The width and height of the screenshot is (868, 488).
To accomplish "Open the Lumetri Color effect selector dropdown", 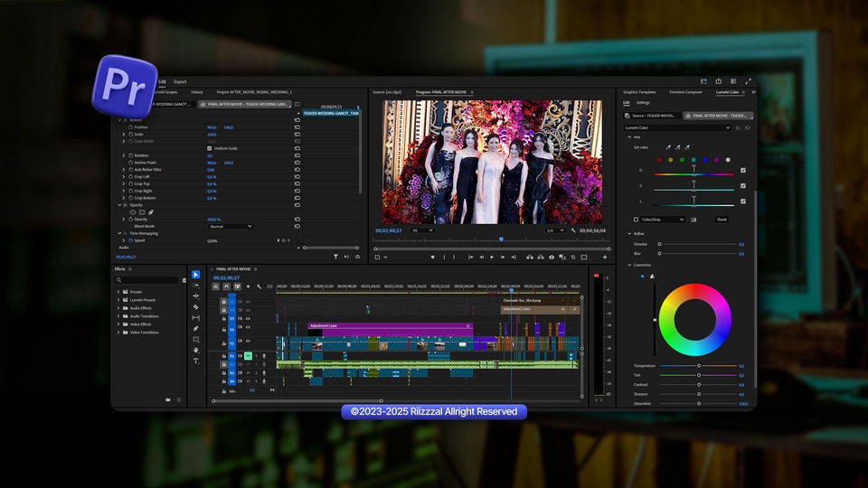I will 677,127.
